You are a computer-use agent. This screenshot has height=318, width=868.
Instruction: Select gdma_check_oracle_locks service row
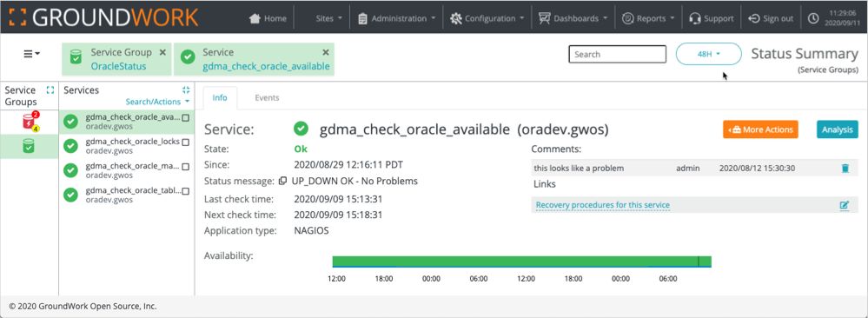(x=127, y=146)
